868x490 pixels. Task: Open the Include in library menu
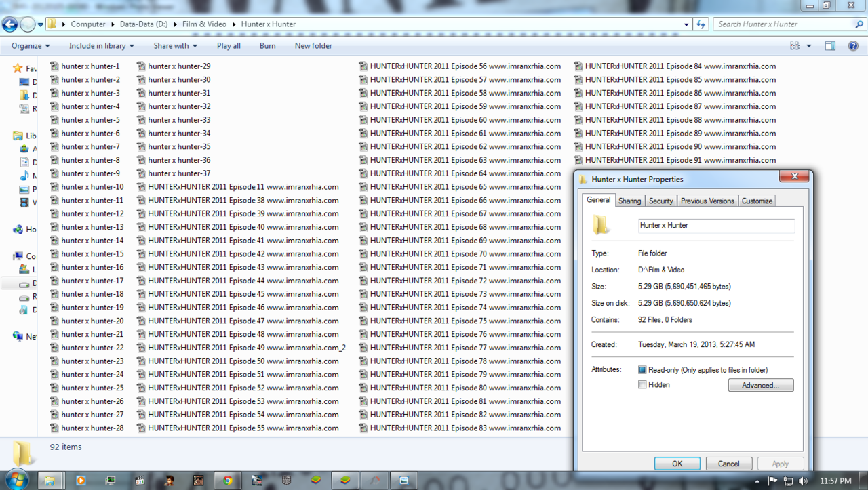pyautogui.click(x=102, y=46)
